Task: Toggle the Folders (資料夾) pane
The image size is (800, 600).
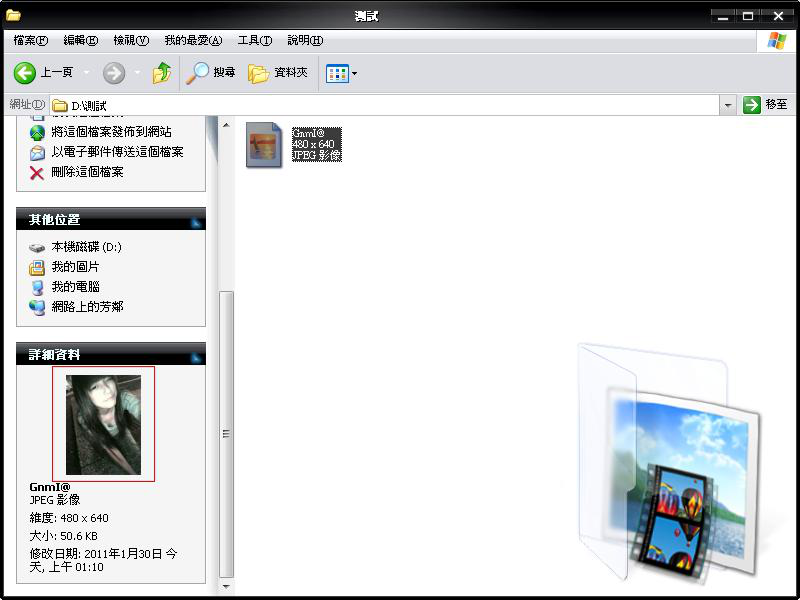Action: point(278,73)
